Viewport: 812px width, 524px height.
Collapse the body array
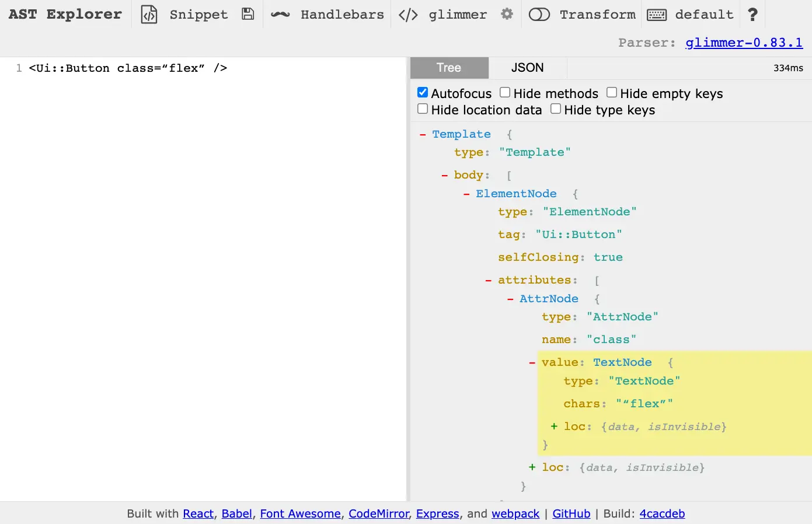coord(445,176)
